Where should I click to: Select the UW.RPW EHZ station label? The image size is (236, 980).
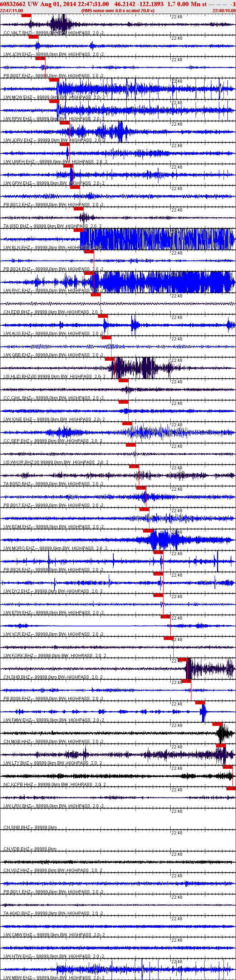click(x=54, y=119)
